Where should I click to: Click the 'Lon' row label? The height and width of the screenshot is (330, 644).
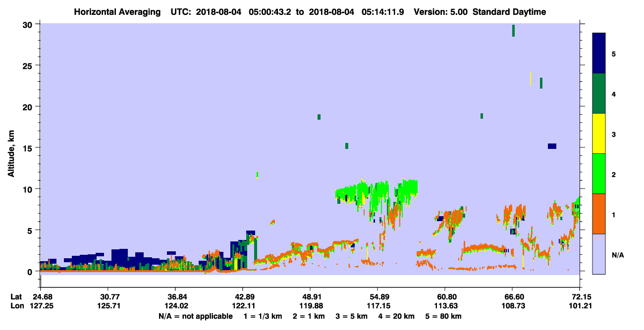[16, 306]
